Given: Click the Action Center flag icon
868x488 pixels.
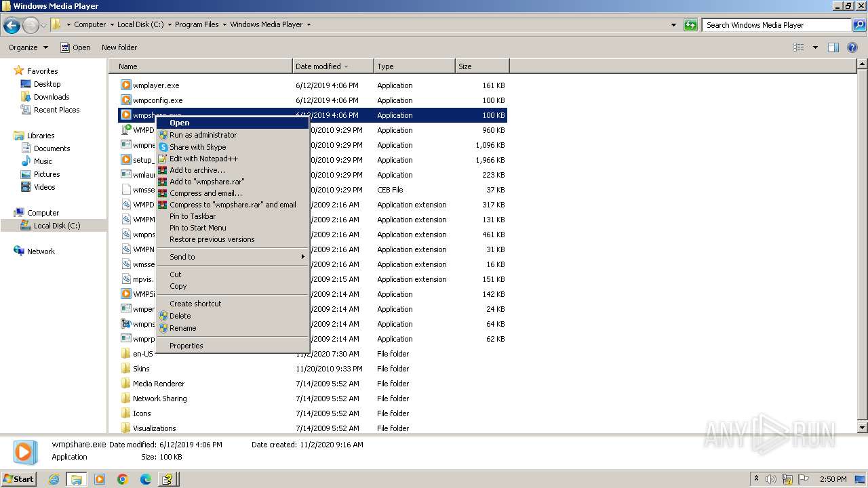Looking at the screenshot, I should click(x=804, y=479).
